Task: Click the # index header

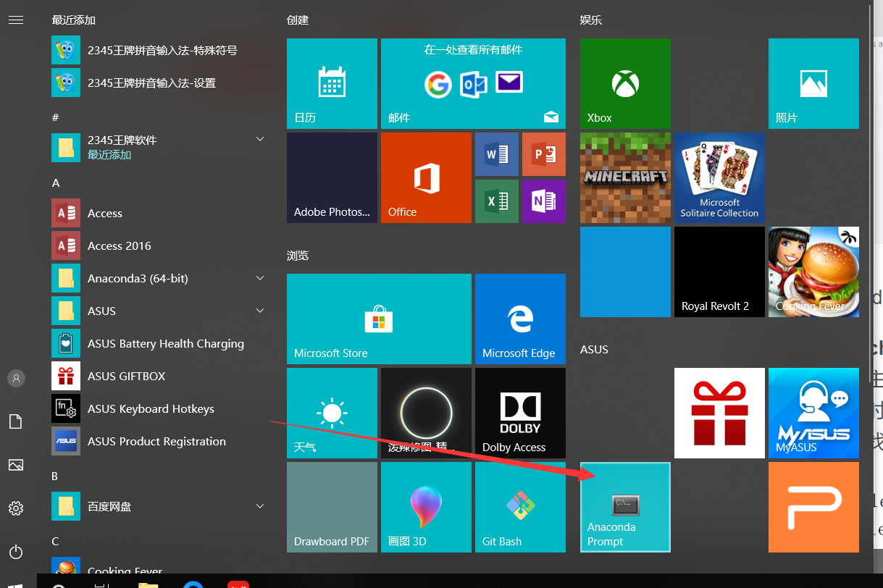Action: click(55, 117)
